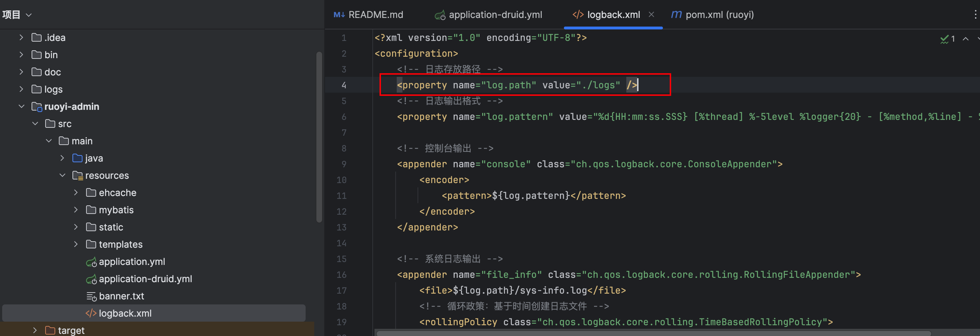Click the log.path property value "./logs"
Viewport: 980px width, 336px height.
coord(598,85)
